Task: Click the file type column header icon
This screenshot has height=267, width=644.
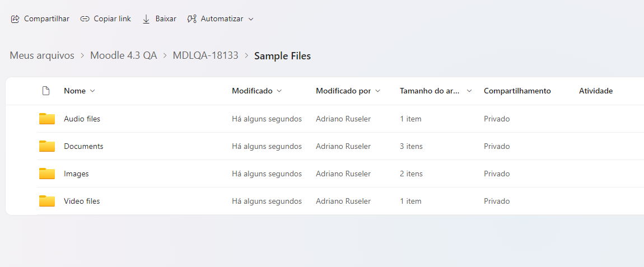Action: click(46, 91)
